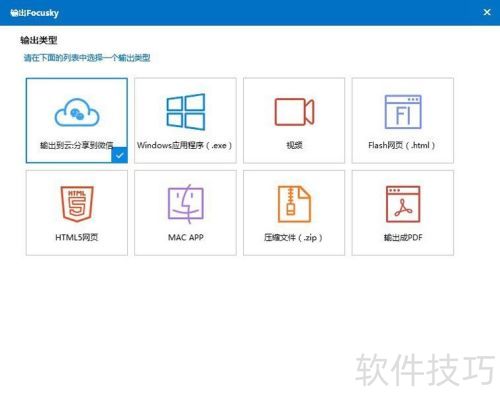Click the blue instruction text under 输出类型
Screen dimensions: 500x407
pos(87,58)
